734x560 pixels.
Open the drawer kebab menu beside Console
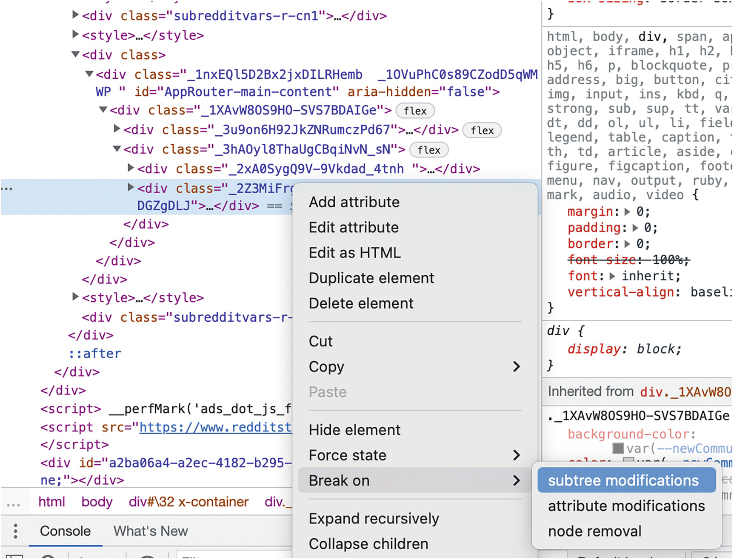coord(16,531)
